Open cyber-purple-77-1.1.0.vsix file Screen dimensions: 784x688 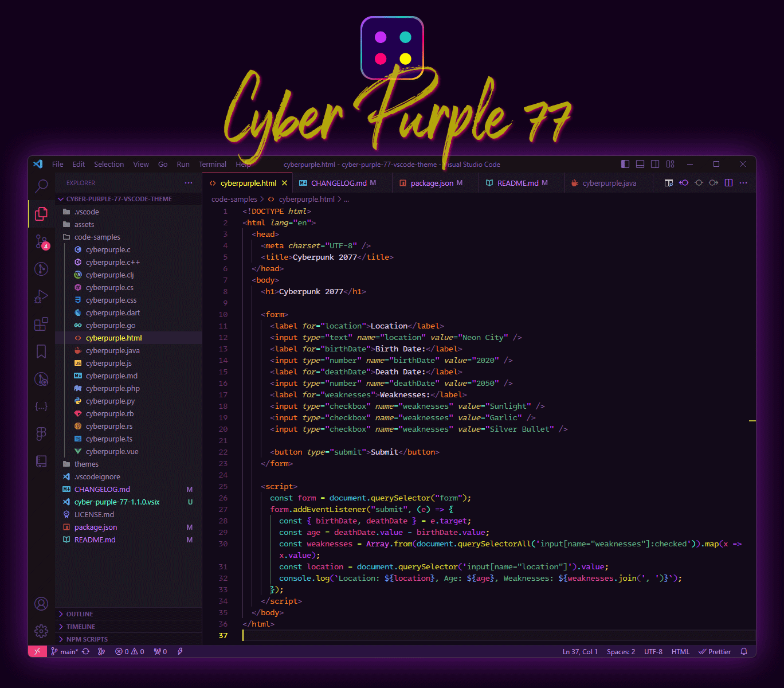pos(128,502)
